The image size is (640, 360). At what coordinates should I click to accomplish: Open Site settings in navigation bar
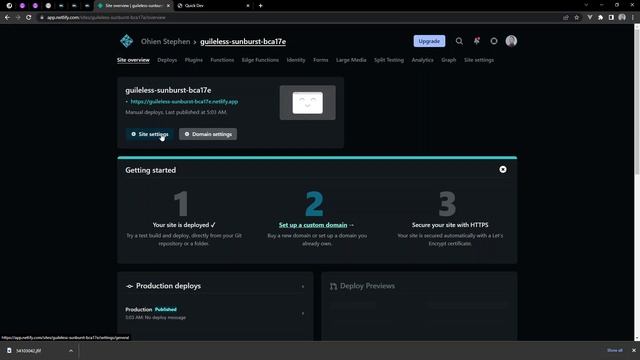pos(479,60)
